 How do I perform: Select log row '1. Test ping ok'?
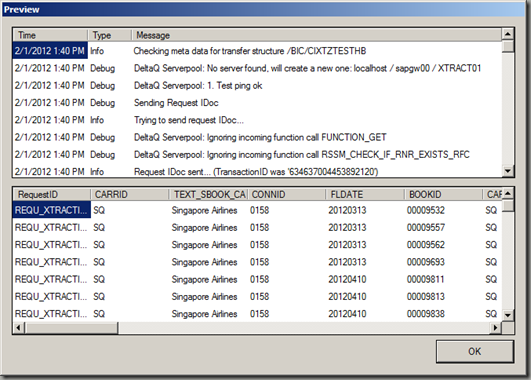point(257,85)
